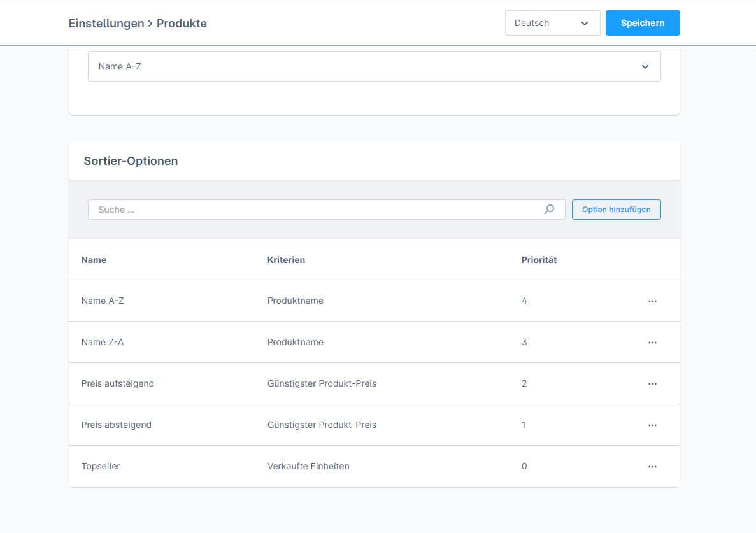Click the magnifier icon in the search bar
The width and height of the screenshot is (756, 533).
(x=549, y=210)
